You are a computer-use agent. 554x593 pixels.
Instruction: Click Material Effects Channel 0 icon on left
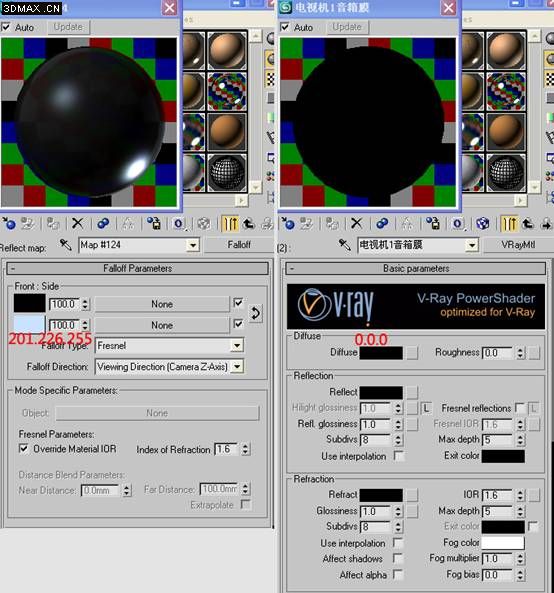coord(178,224)
